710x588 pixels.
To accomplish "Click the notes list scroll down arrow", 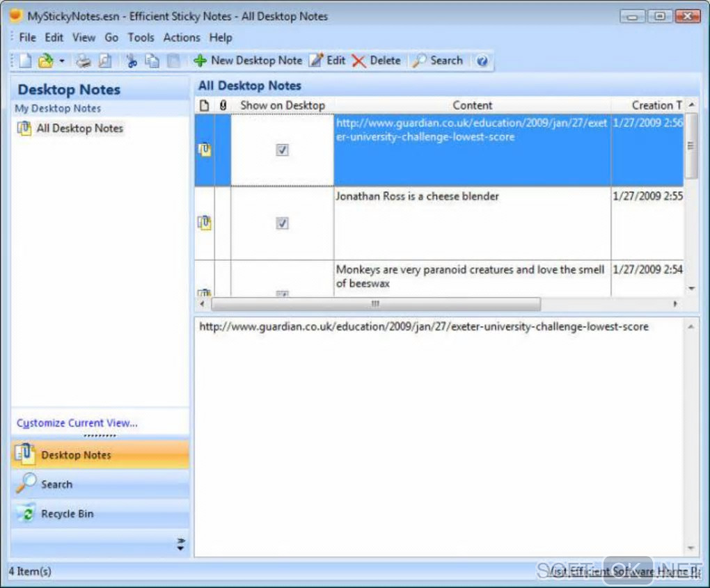I will pos(691,288).
